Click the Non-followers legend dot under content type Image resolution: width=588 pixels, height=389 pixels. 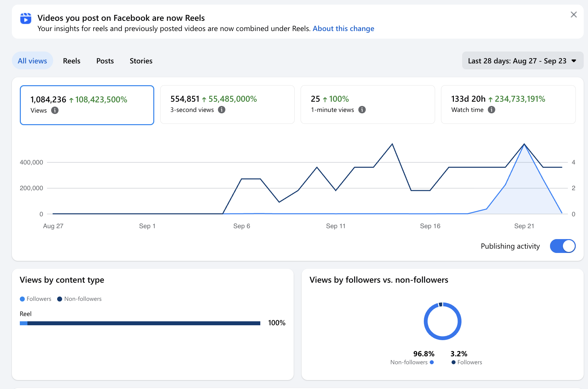(x=60, y=299)
